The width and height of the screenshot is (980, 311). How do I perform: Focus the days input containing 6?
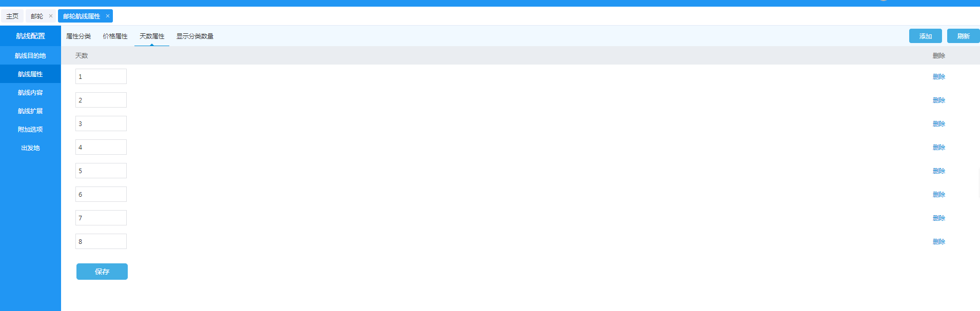(x=101, y=194)
